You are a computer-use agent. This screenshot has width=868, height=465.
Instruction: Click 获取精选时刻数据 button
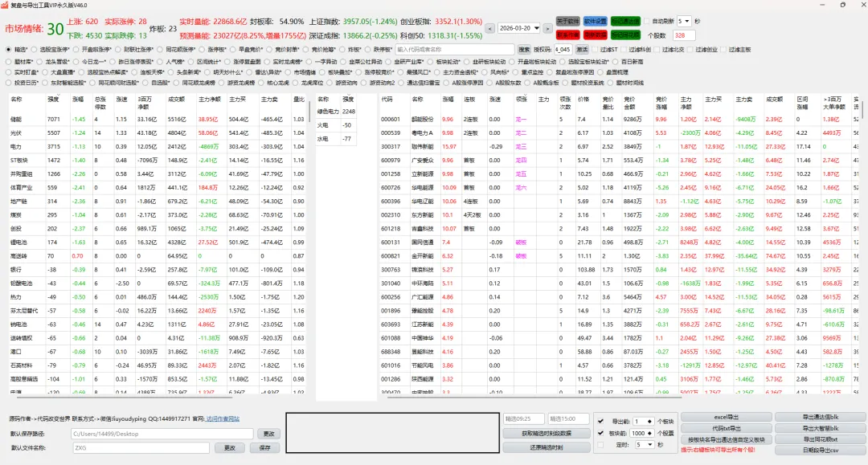tap(546, 434)
